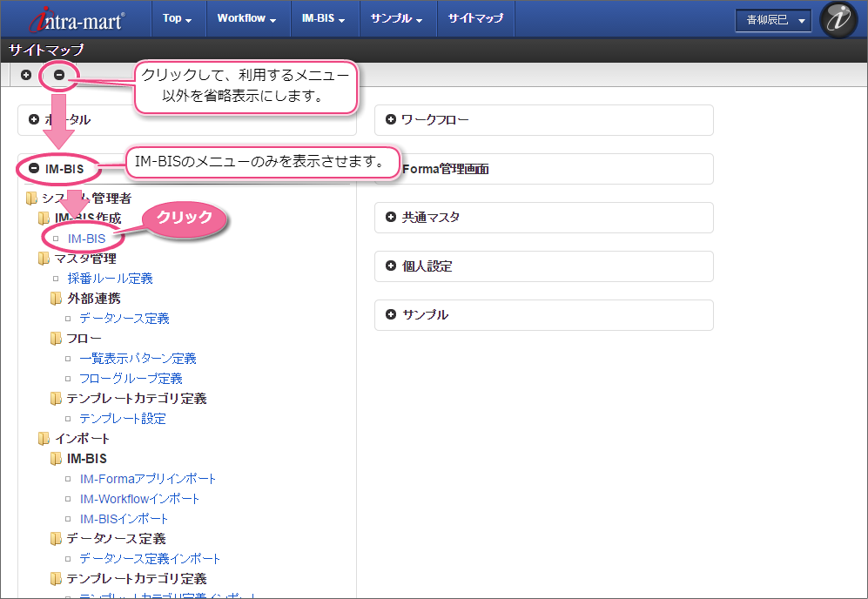Viewport: 868px width, 599px height.
Task: Open the 一覧表示パターン定義 link
Action: [x=138, y=359]
